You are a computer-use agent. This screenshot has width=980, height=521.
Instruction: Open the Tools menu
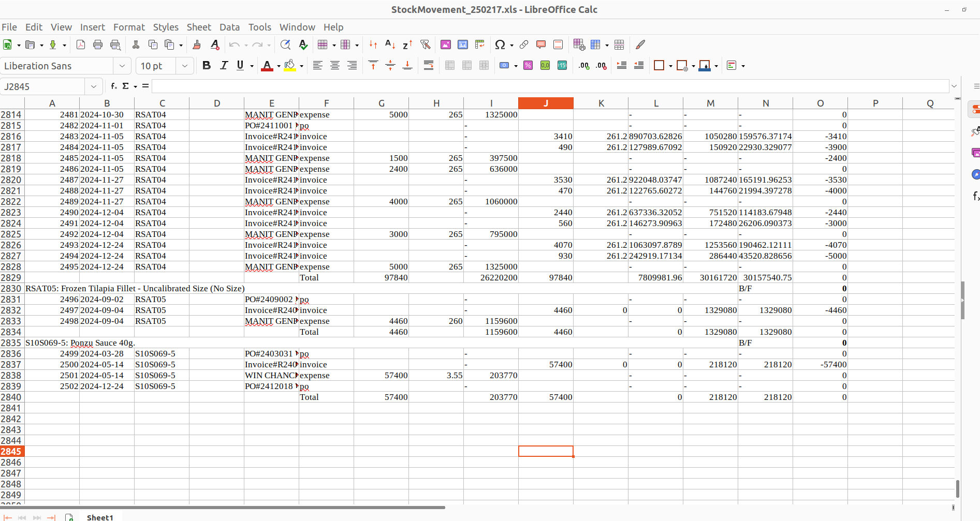[x=259, y=27]
